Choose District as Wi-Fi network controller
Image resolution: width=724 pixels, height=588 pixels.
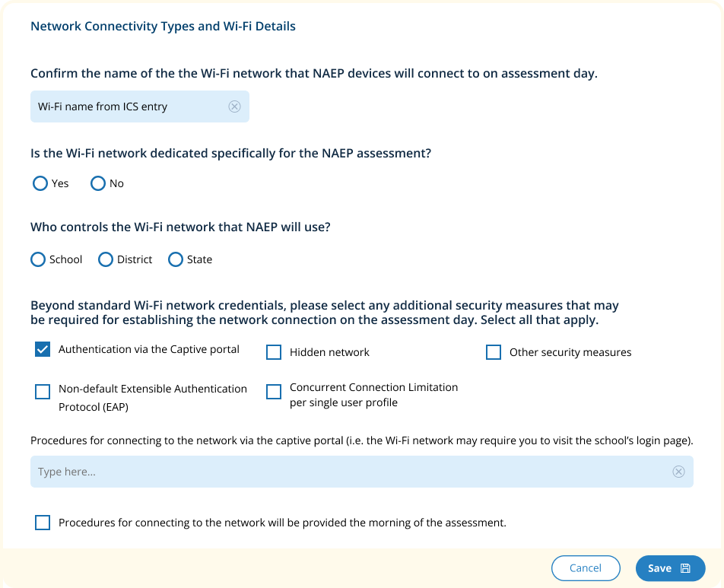click(106, 259)
